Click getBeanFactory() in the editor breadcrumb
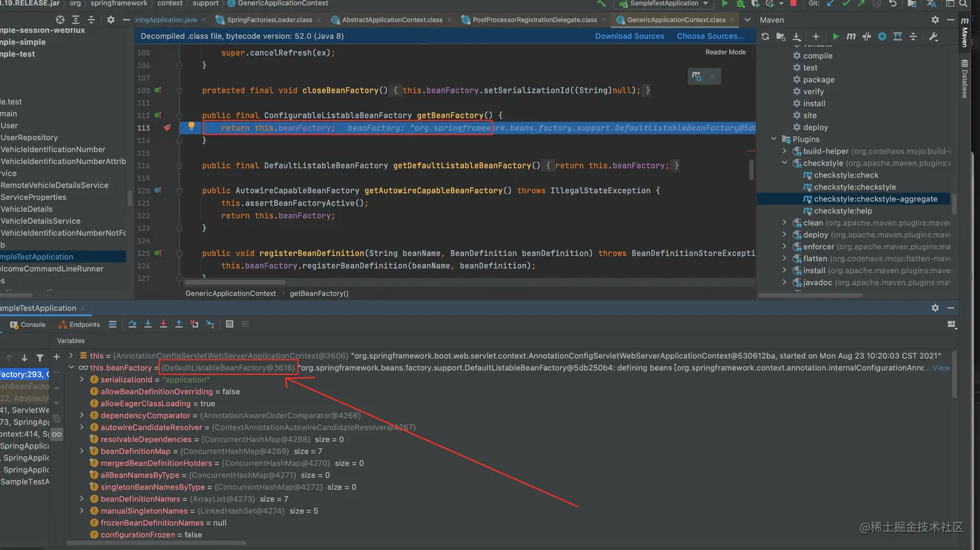This screenshot has width=980, height=550. [319, 293]
